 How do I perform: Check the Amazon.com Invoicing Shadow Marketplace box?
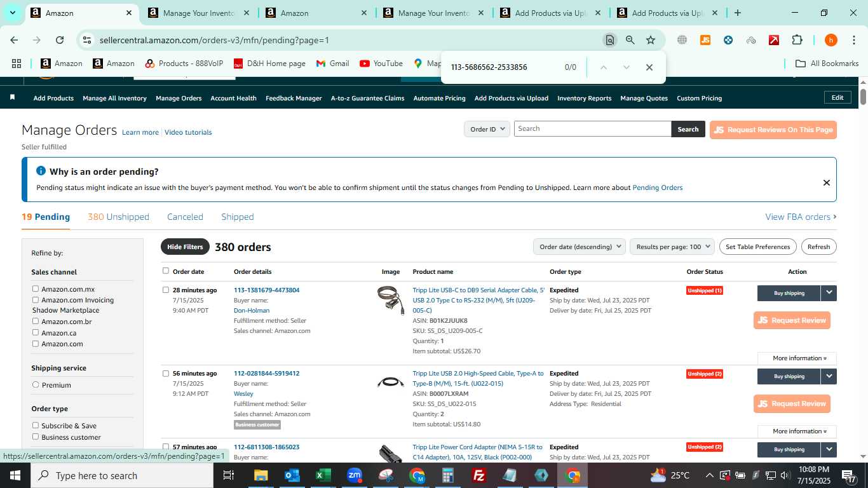36,299
